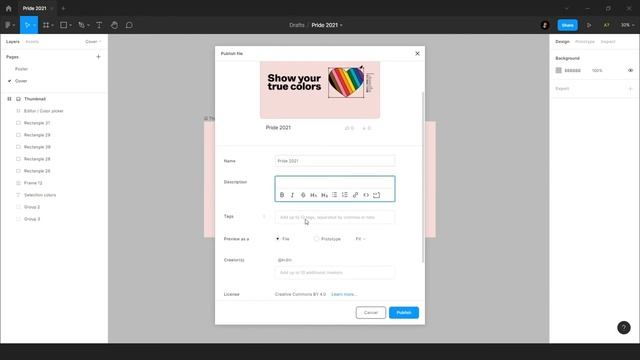Viewport: 640px width, 360px height.
Task: Open a new tab with plus icon
Action: tap(63, 8)
